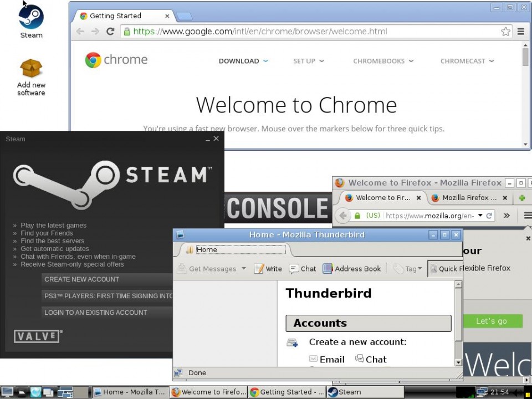Open the Get Messages dropdown arrow
The height and width of the screenshot is (399, 532).
coord(244,269)
